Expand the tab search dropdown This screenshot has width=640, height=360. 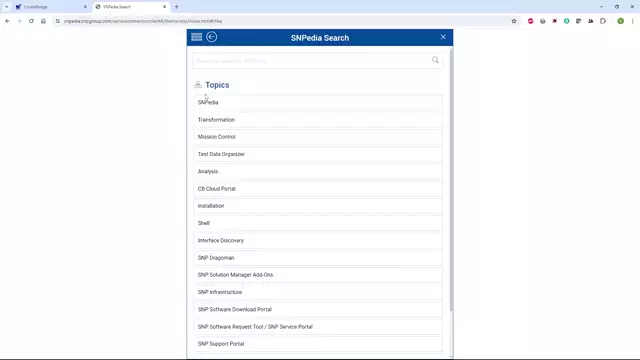(x=6, y=7)
